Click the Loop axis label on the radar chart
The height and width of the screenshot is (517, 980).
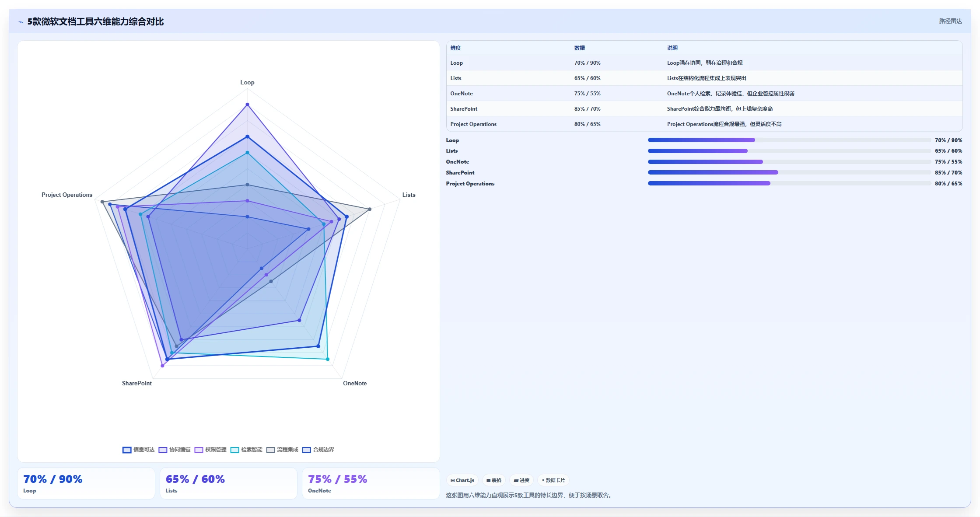247,82
